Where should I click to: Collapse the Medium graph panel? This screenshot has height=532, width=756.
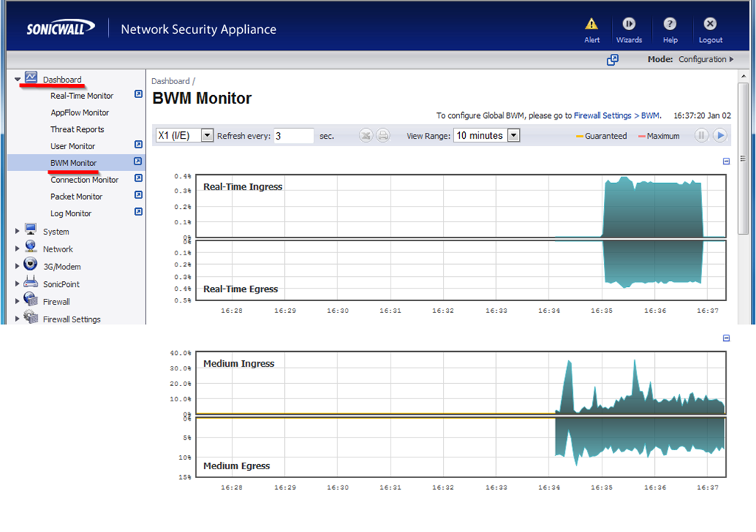click(x=726, y=338)
